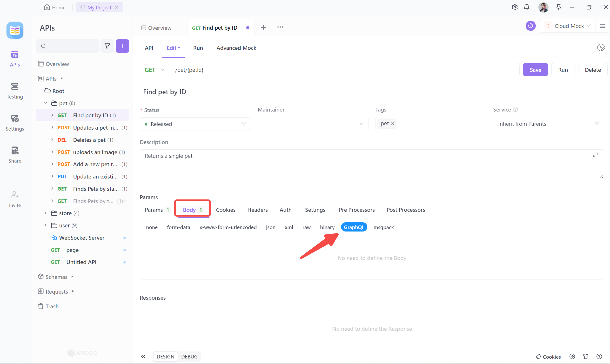The image size is (610, 364).
Task: Click the filter icon above API list
Action: [107, 46]
